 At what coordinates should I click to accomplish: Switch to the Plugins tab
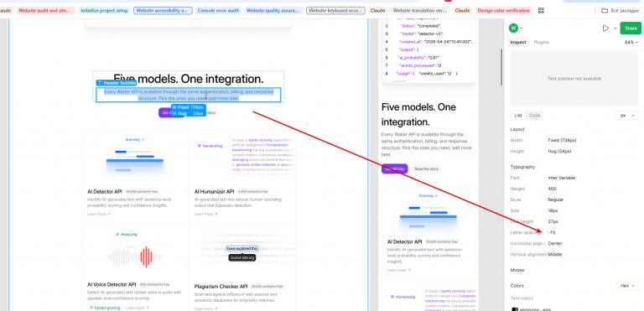point(542,42)
